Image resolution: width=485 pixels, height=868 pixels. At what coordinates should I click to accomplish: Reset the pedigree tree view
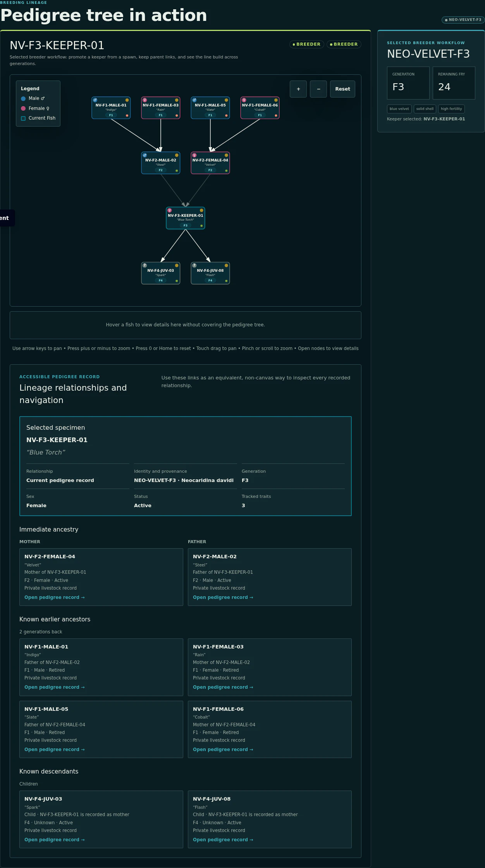coord(342,89)
